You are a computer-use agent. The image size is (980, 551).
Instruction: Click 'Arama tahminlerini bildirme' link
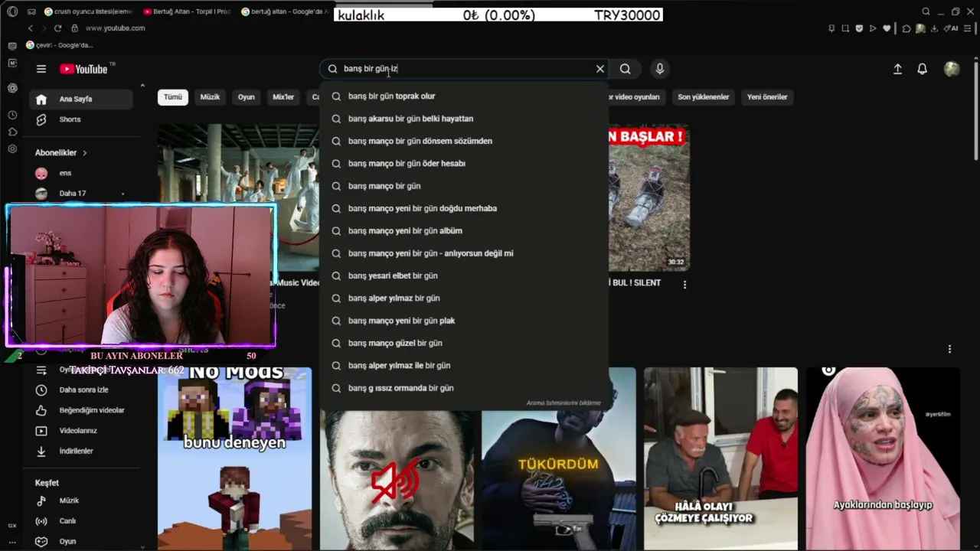click(x=563, y=403)
